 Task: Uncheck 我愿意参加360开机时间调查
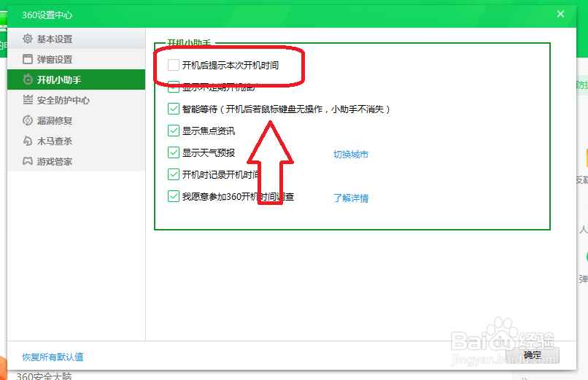[x=173, y=196]
